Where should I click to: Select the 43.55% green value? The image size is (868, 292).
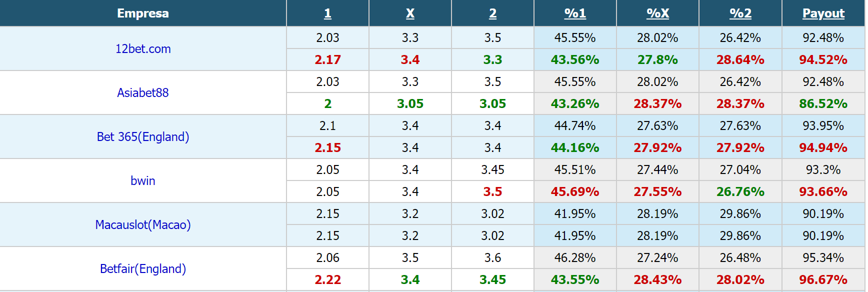(575, 279)
